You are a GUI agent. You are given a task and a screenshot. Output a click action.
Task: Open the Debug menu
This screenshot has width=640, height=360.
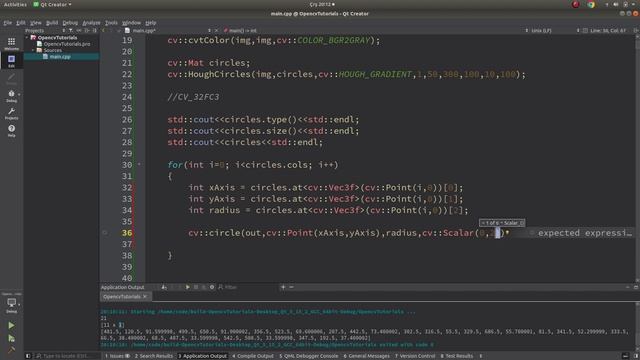click(70, 23)
